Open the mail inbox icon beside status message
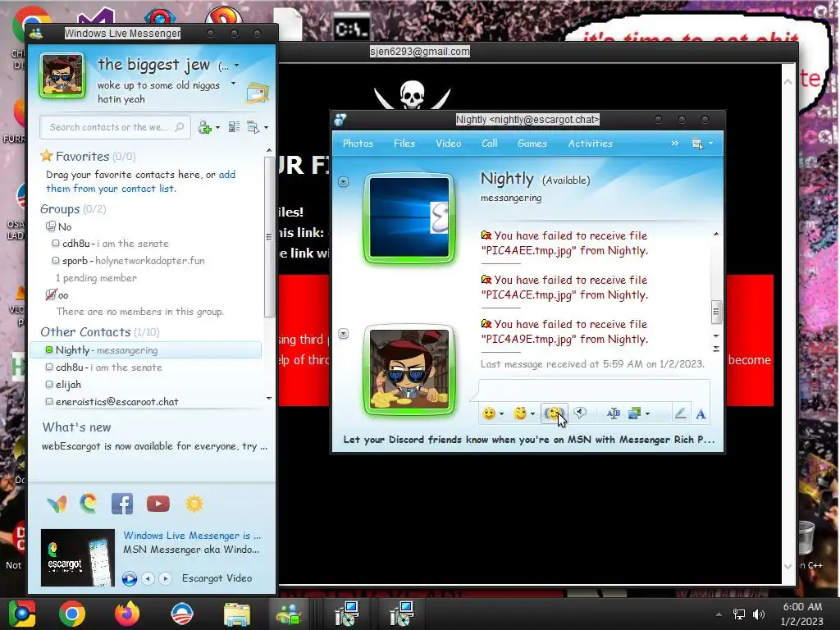The height and width of the screenshot is (630, 840). pyautogui.click(x=257, y=94)
